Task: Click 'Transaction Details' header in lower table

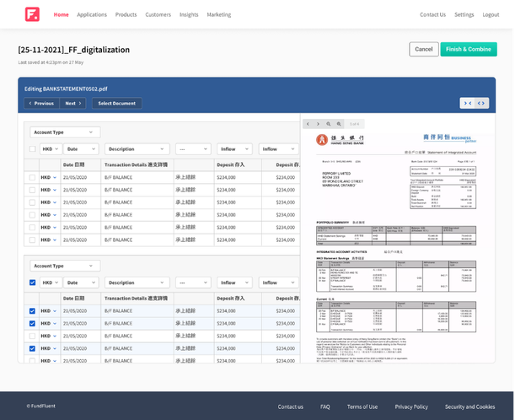Action: pos(136,298)
